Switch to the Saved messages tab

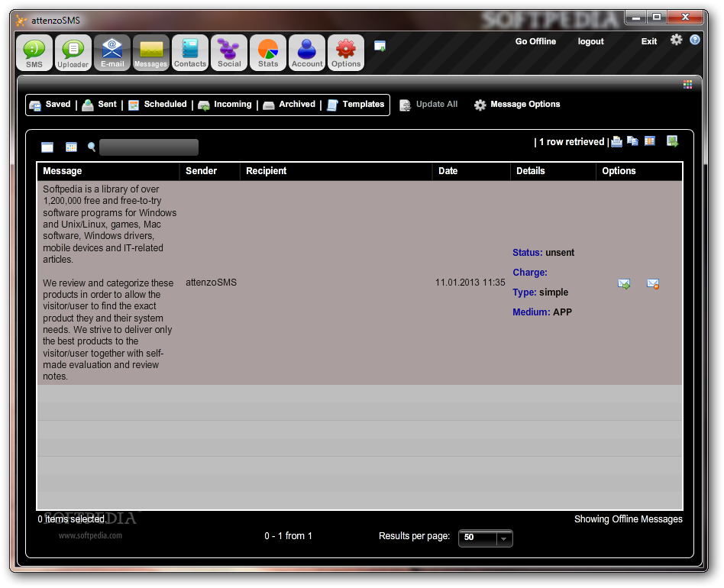click(50, 105)
